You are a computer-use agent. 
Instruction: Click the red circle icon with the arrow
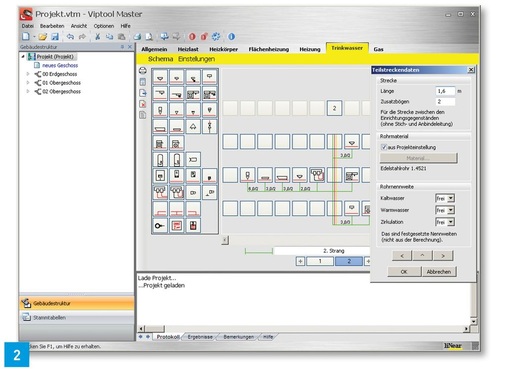click(x=204, y=36)
